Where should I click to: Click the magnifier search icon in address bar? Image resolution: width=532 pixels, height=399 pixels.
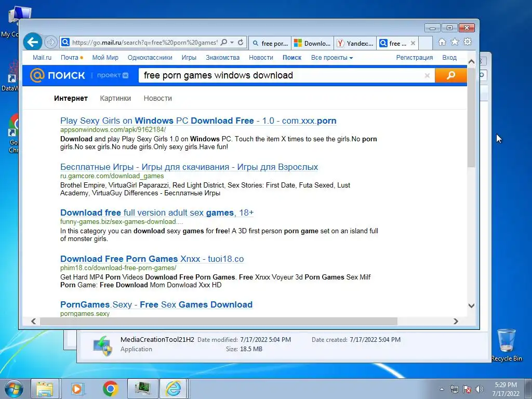click(x=224, y=43)
